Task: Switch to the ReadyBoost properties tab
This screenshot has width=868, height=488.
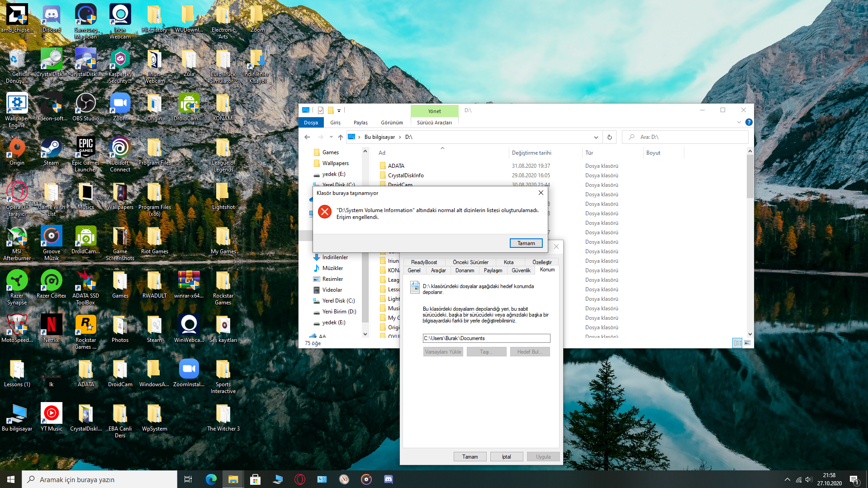Action: (x=424, y=262)
